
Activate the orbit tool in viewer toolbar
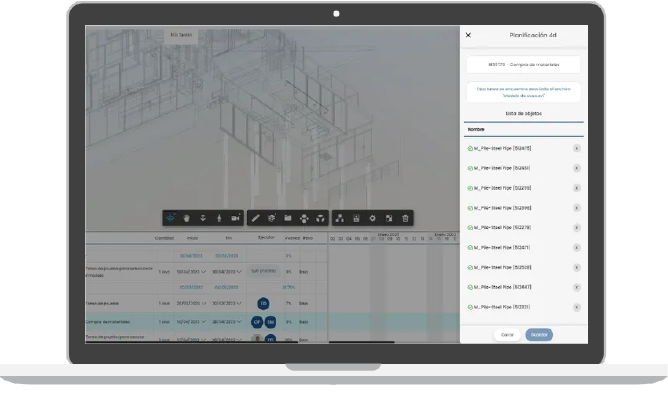(x=170, y=218)
